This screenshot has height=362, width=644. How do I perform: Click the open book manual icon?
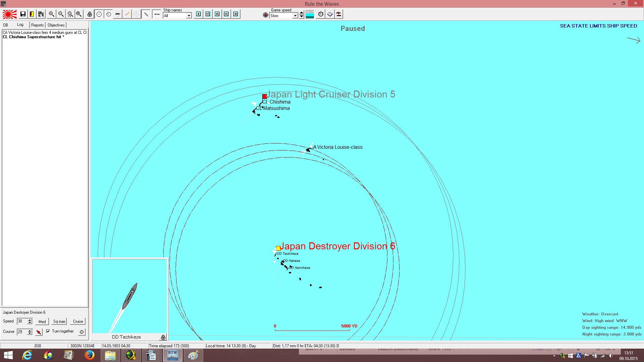coord(330,14)
